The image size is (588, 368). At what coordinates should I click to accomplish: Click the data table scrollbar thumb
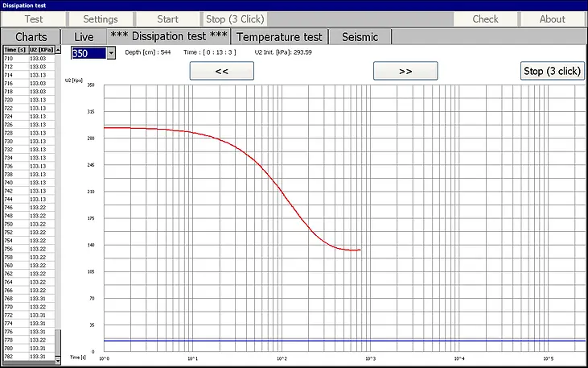pyautogui.click(x=58, y=343)
